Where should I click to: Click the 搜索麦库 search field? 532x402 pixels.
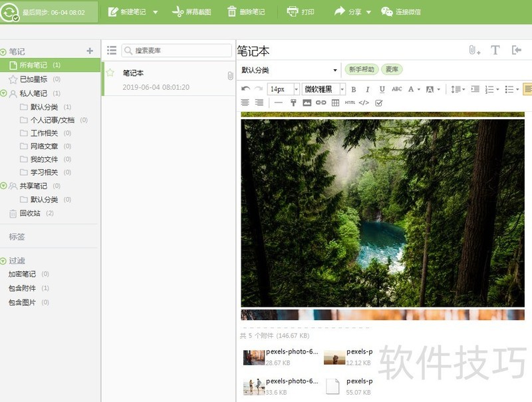[x=177, y=51]
